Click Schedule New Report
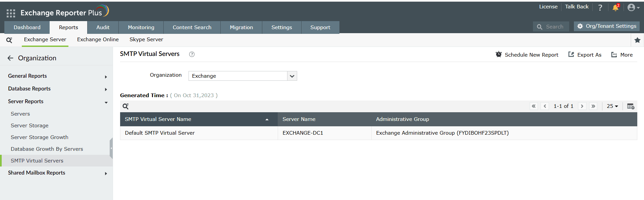Image resolution: width=644 pixels, height=200 pixels. (x=527, y=55)
